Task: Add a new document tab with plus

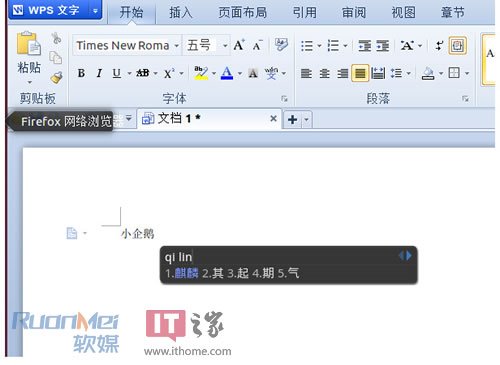Action: pos(292,119)
